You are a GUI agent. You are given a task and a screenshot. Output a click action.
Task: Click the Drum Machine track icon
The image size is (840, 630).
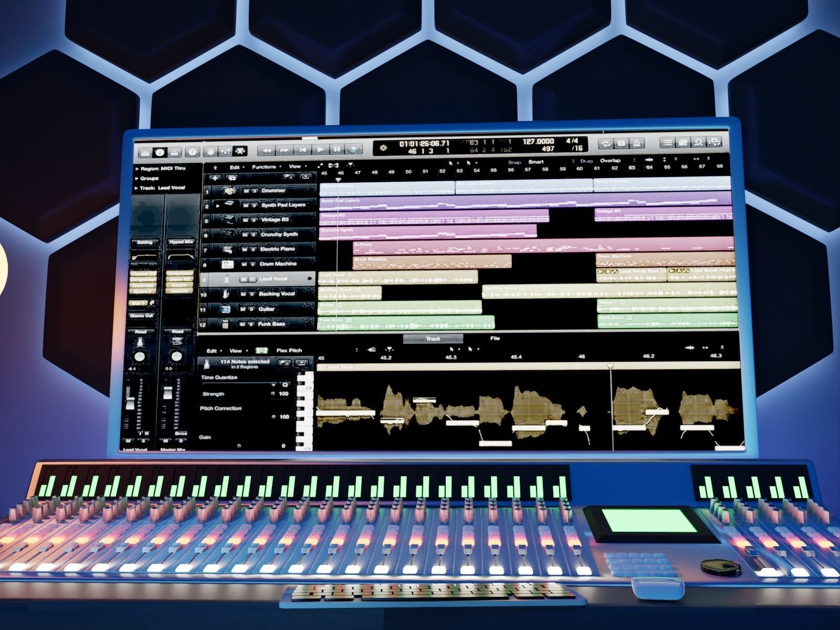point(227,265)
